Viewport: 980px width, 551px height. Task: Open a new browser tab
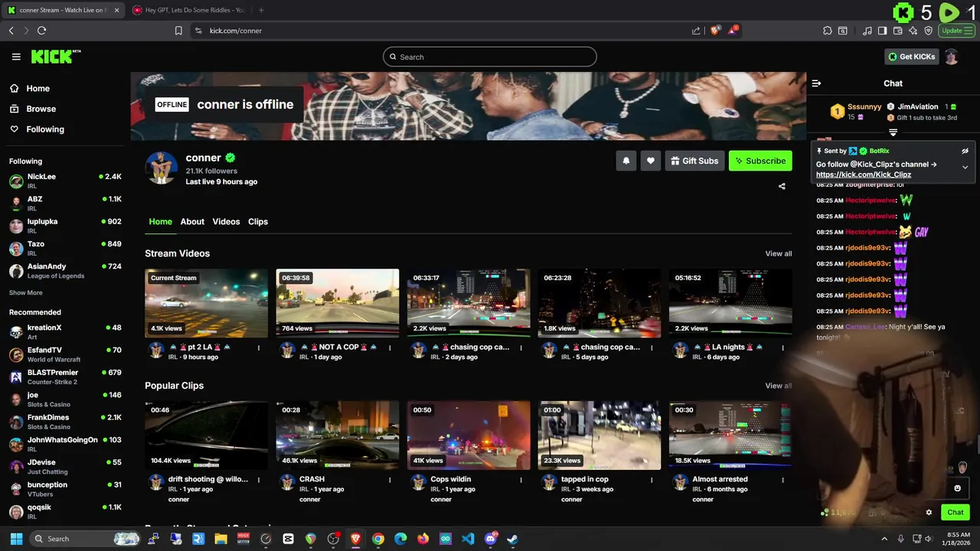[x=261, y=10]
